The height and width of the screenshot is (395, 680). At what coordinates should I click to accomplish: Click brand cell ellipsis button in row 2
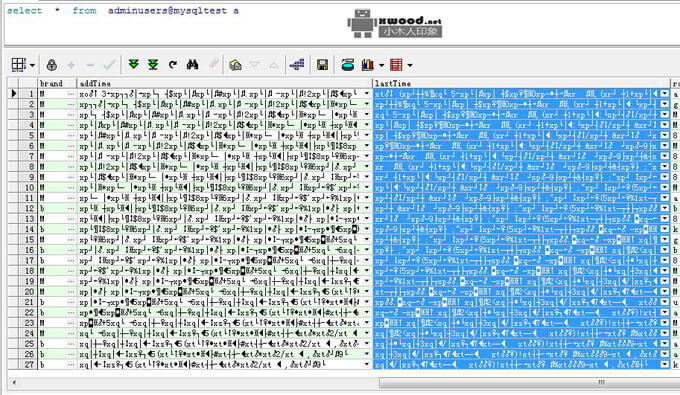[x=71, y=104]
